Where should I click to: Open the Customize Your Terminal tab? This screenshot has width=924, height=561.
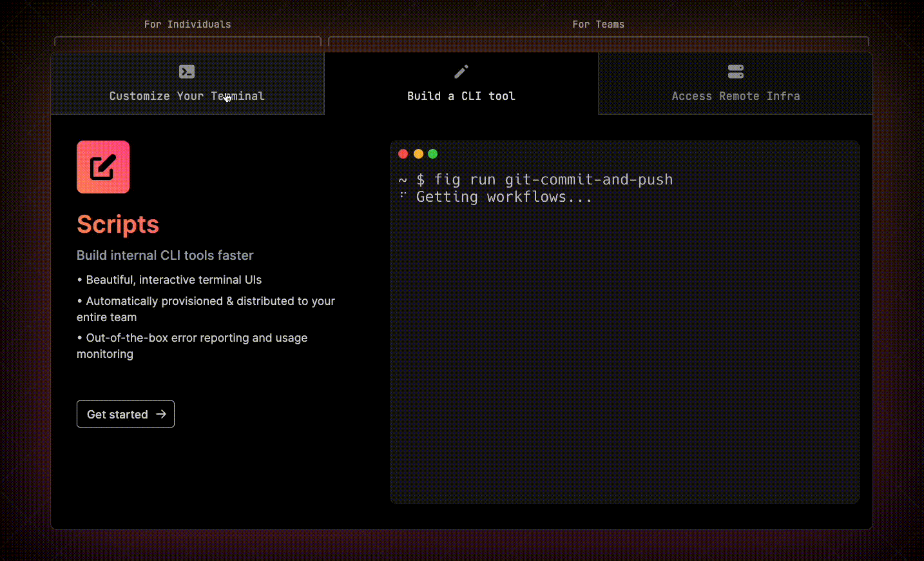[x=187, y=83]
